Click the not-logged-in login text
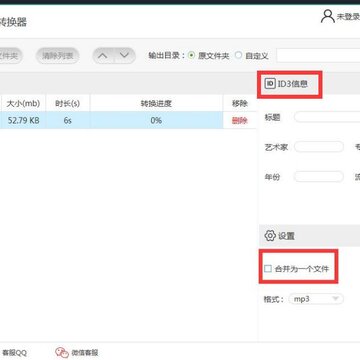The width and height of the screenshot is (360, 360). 348,17
